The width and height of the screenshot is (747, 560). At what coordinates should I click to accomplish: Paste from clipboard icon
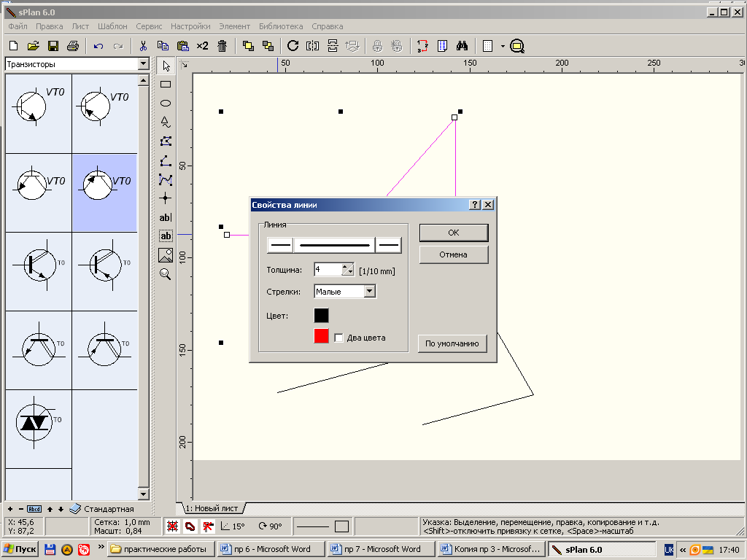[182, 46]
